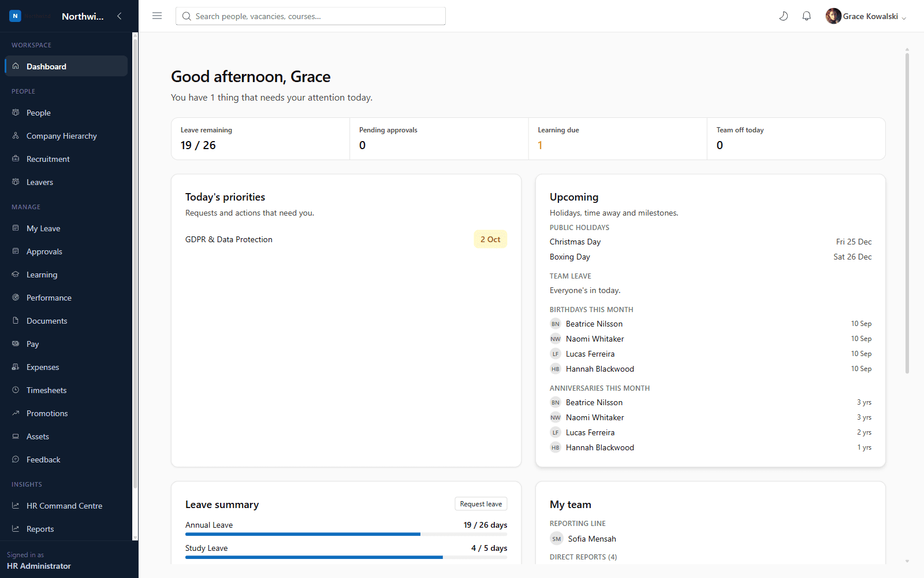
Task: Open the Pending approvals stat card
Action: [x=439, y=139]
